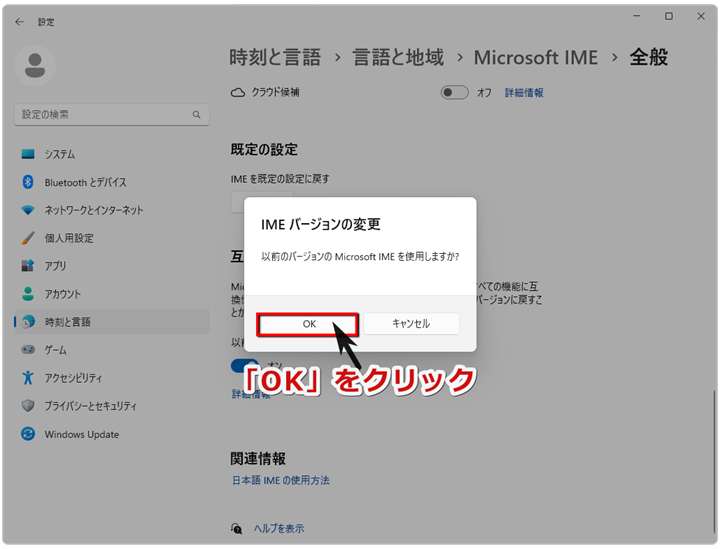The width and height of the screenshot is (720, 549).
Task: Go to Microsoft IME breadcrumb
Action: pos(535,57)
